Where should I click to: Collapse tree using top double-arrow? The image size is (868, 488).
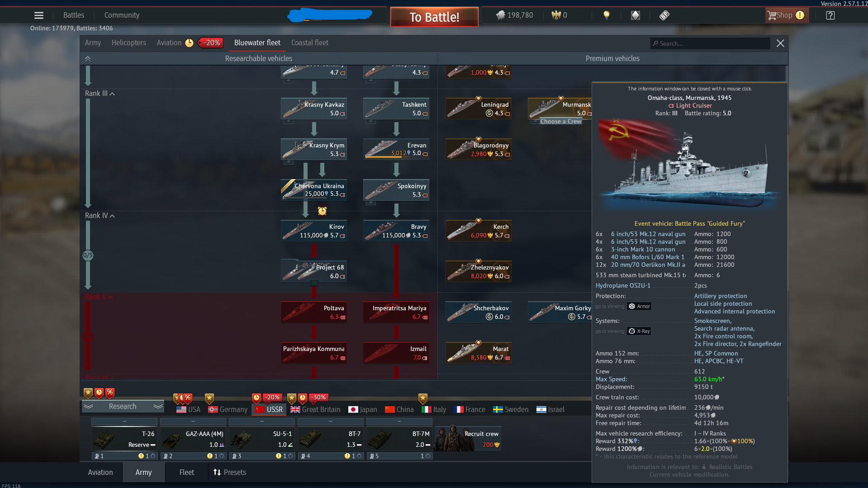tap(88, 59)
